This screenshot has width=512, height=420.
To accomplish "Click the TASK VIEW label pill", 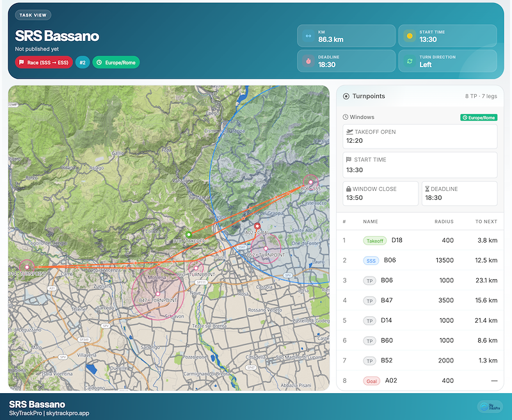I will 33,15.
